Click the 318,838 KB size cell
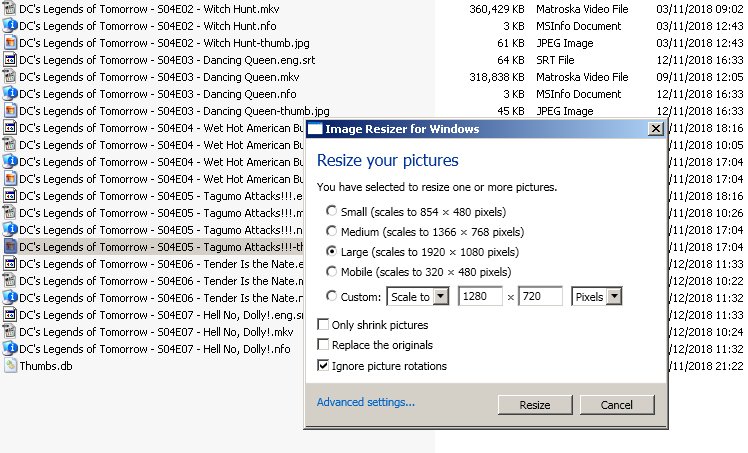 [x=497, y=77]
